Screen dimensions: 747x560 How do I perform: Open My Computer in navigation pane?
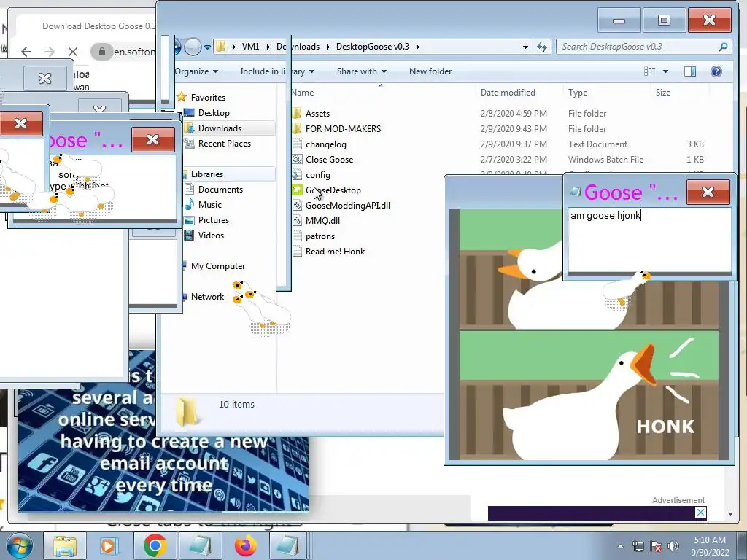tap(217, 265)
